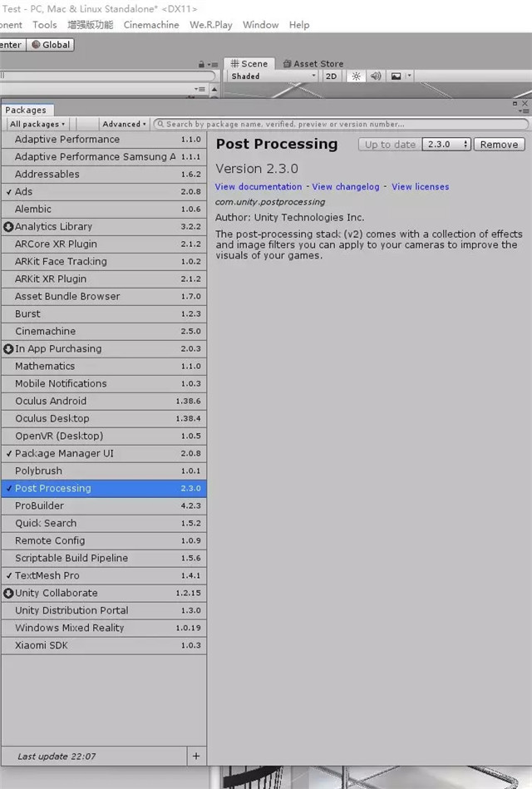Toggle 2D scene view mode
Image resolution: width=532 pixels, height=789 pixels.
tap(331, 76)
